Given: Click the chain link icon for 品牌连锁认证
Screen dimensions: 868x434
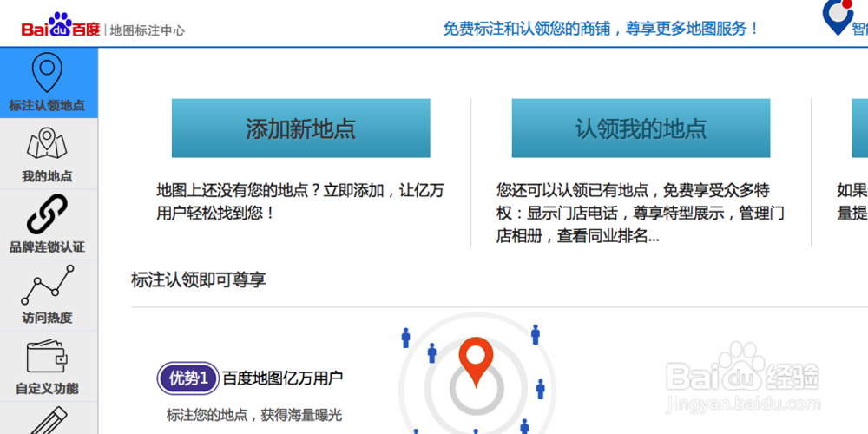Looking at the screenshot, I should pyautogui.click(x=47, y=214).
